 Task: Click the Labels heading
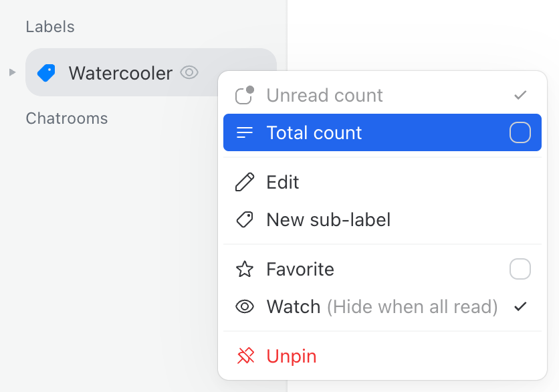point(49,27)
